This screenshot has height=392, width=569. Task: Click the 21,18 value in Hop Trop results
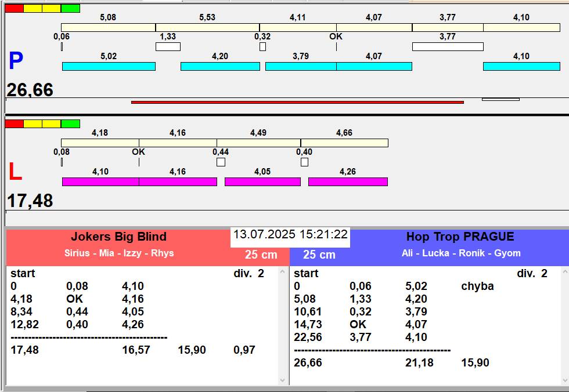coord(419,362)
